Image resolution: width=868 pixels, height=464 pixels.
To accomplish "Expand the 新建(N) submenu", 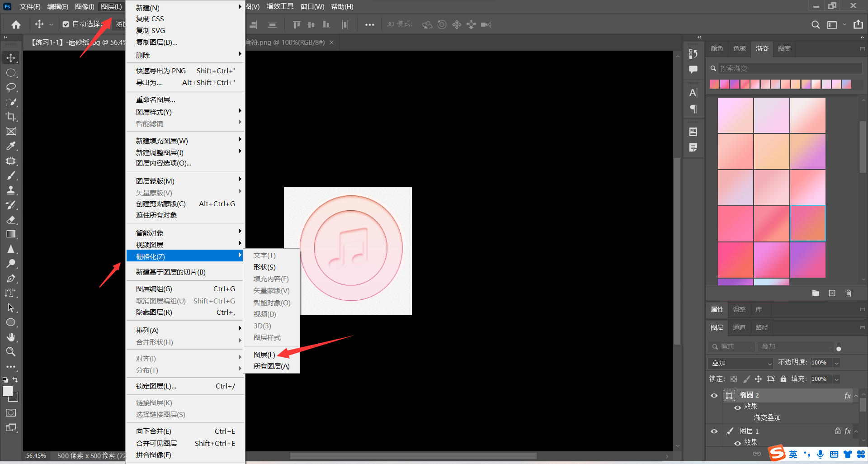I will [185, 8].
